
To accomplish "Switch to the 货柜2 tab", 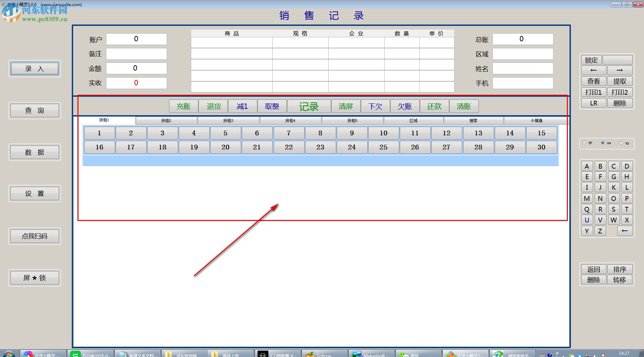I will click(166, 121).
